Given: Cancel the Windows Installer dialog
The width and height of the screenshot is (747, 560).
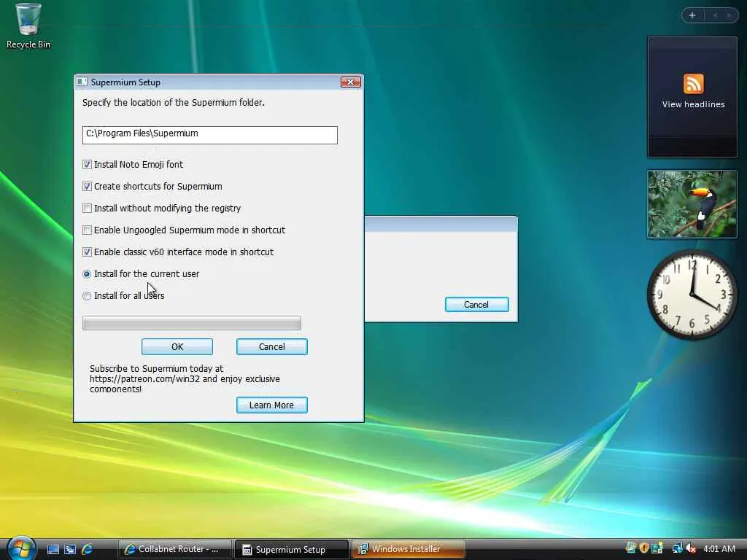Looking at the screenshot, I should [477, 305].
